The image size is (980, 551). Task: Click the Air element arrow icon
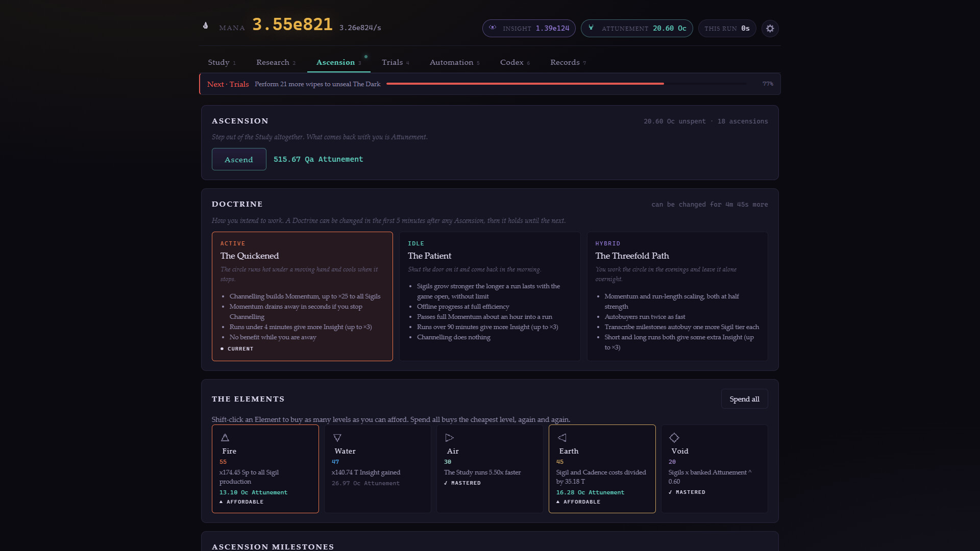450,438
